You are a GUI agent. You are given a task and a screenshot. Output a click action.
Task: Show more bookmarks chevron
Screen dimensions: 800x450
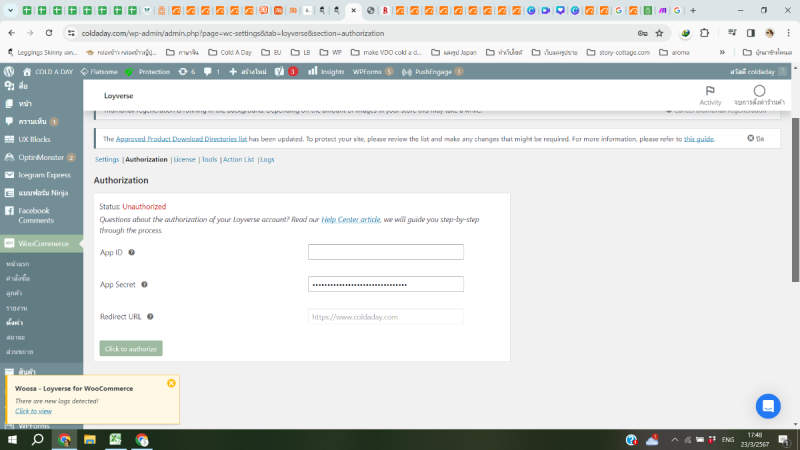(722, 53)
